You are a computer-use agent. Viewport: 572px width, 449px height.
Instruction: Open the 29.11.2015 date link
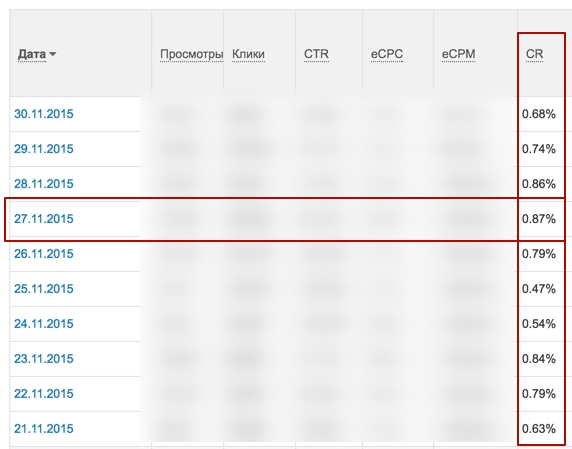(x=44, y=149)
